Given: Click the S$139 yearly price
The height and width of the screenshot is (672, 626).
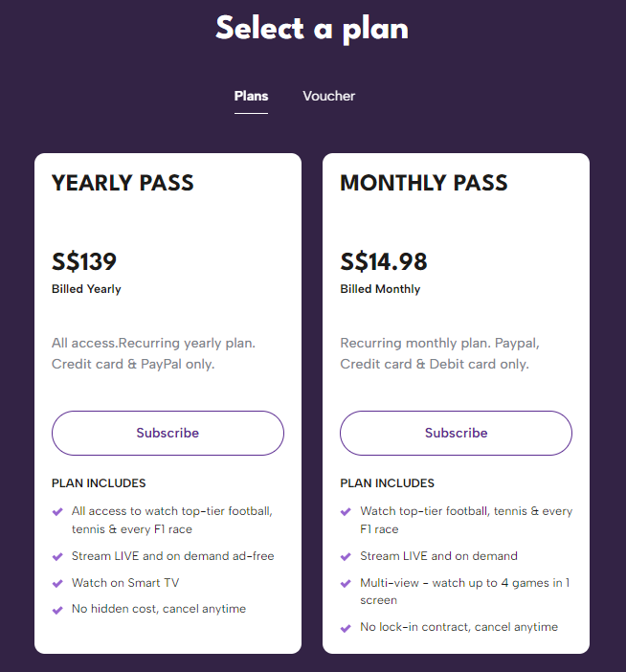Looking at the screenshot, I should [x=84, y=261].
